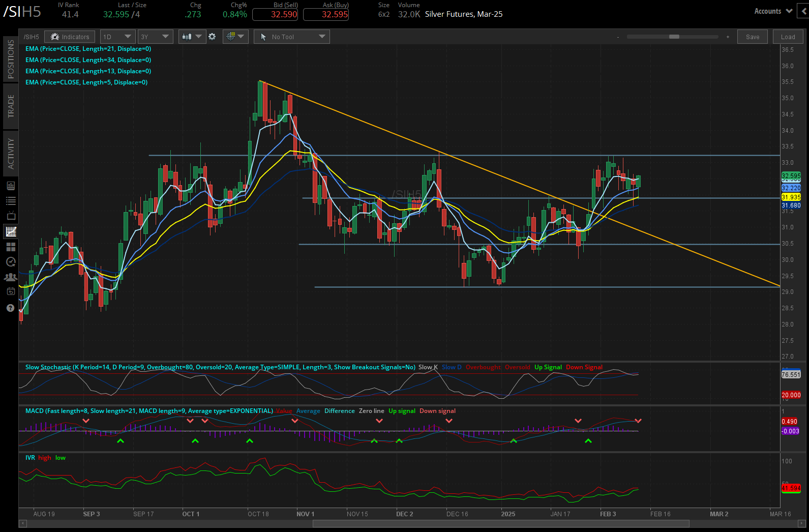This screenshot has width=809, height=532.
Task: Click the Overbought legend label
Action: (x=483, y=367)
